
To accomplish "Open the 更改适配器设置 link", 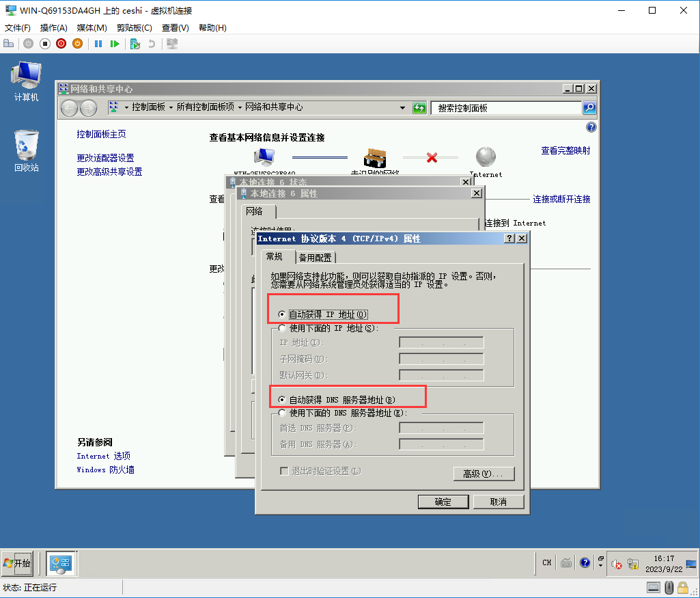I will [105, 158].
